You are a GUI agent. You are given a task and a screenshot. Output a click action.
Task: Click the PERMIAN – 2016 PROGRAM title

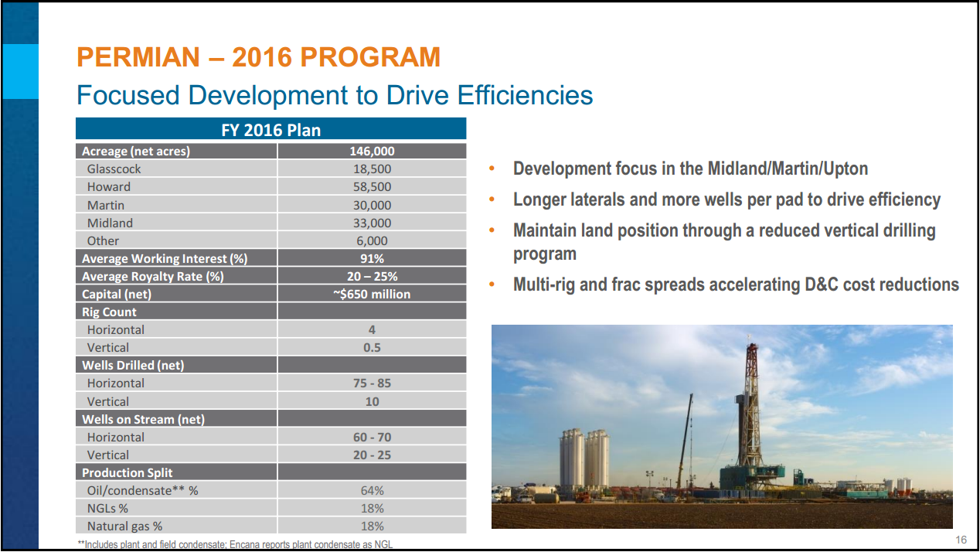[x=259, y=57]
